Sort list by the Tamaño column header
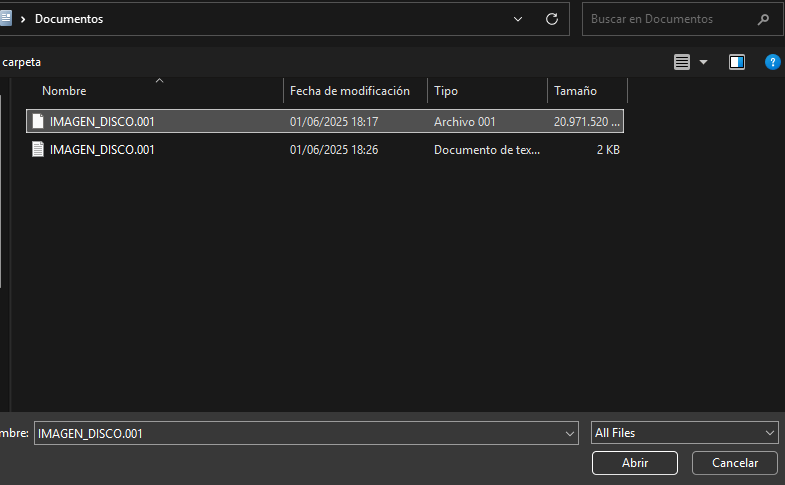785x485 pixels. (x=575, y=91)
